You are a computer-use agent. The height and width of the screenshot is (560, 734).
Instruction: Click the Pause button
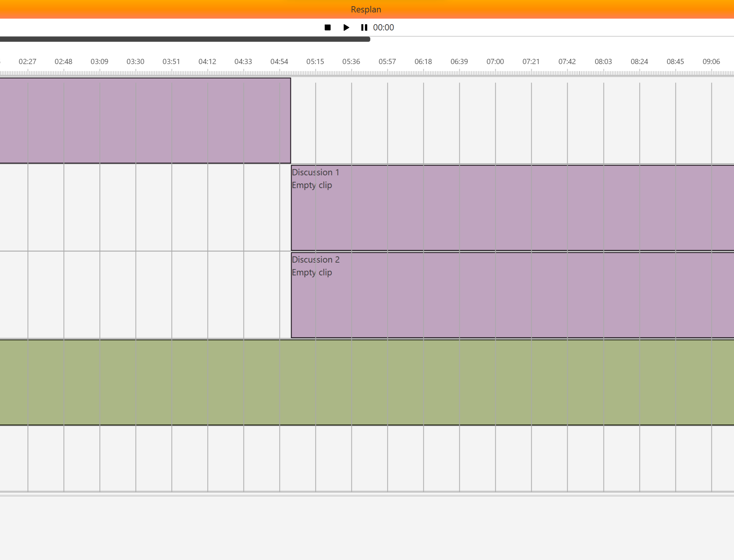[x=364, y=27]
